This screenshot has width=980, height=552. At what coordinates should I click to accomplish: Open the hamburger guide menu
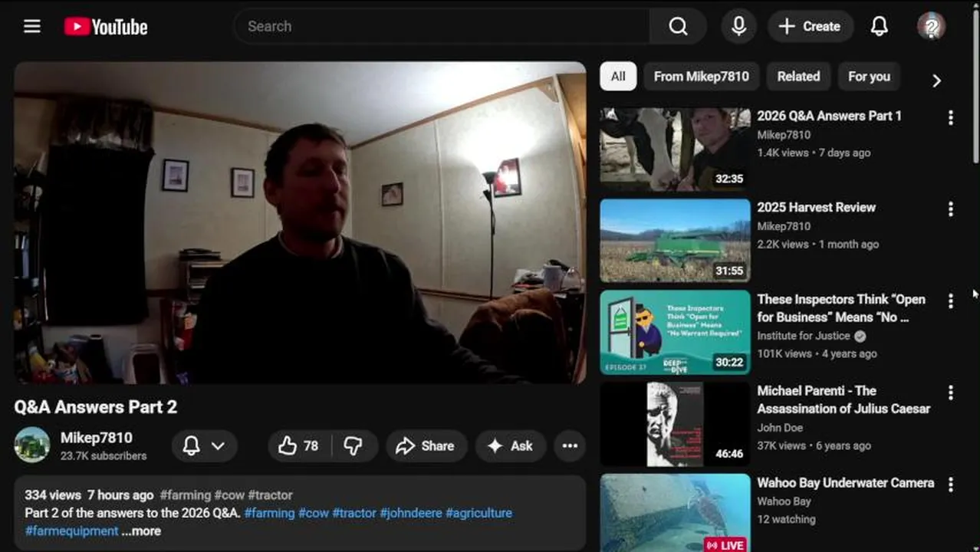pyautogui.click(x=31, y=26)
